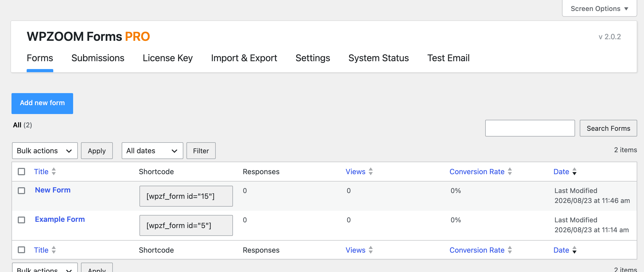Screen dimensions: 644x272
Task: Click the forms search input field
Action: point(530,128)
